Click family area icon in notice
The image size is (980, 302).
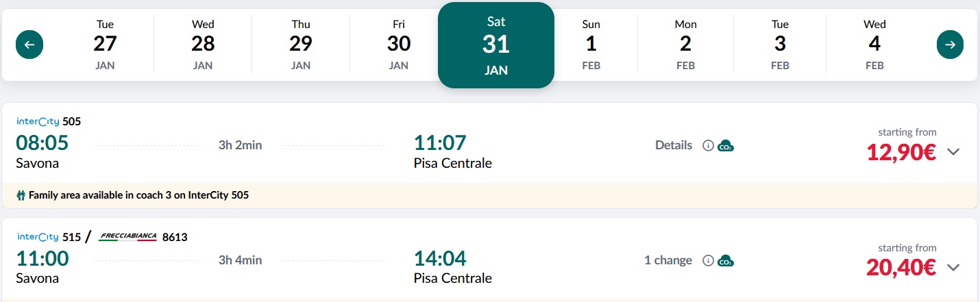click(21, 196)
